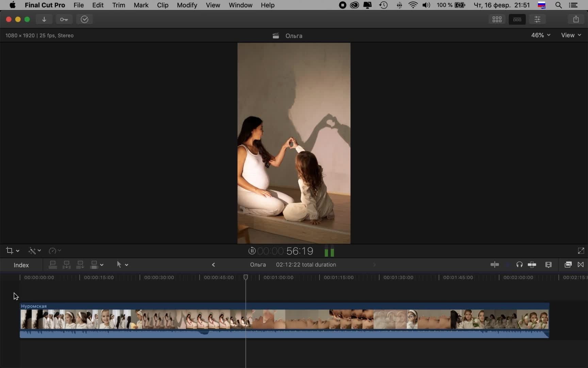Toggle the Timeline panel visibility
Image resolution: width=588 pixels, height=368 pixels.
[x=517, y=19]
